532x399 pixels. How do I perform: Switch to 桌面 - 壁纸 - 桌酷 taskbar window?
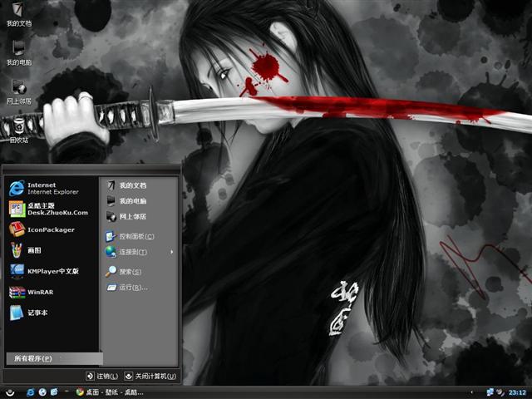pyautogui.click(x=109, y=392)
